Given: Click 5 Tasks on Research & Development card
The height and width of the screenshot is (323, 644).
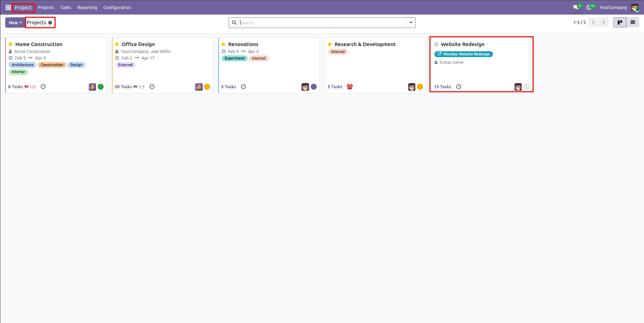Looking at the screenshot, I should pos(335,87).
